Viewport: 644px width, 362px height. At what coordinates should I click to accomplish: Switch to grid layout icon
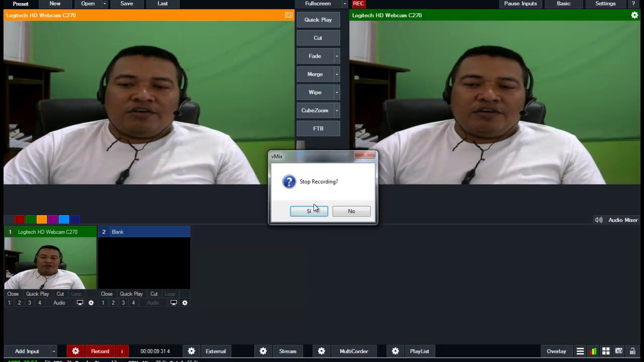click(606, 351)
